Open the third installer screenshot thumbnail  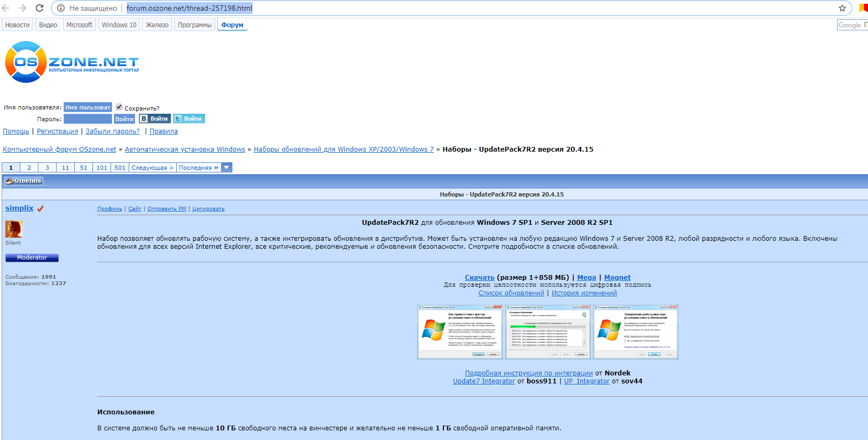(x=636, y=332)
